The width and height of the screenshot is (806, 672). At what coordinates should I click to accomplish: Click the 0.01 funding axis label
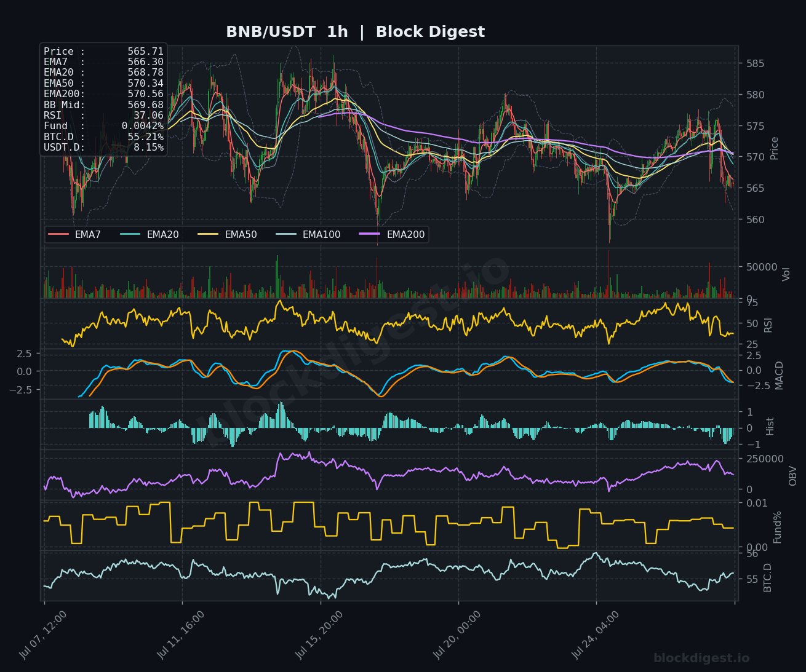click(757, 503)
